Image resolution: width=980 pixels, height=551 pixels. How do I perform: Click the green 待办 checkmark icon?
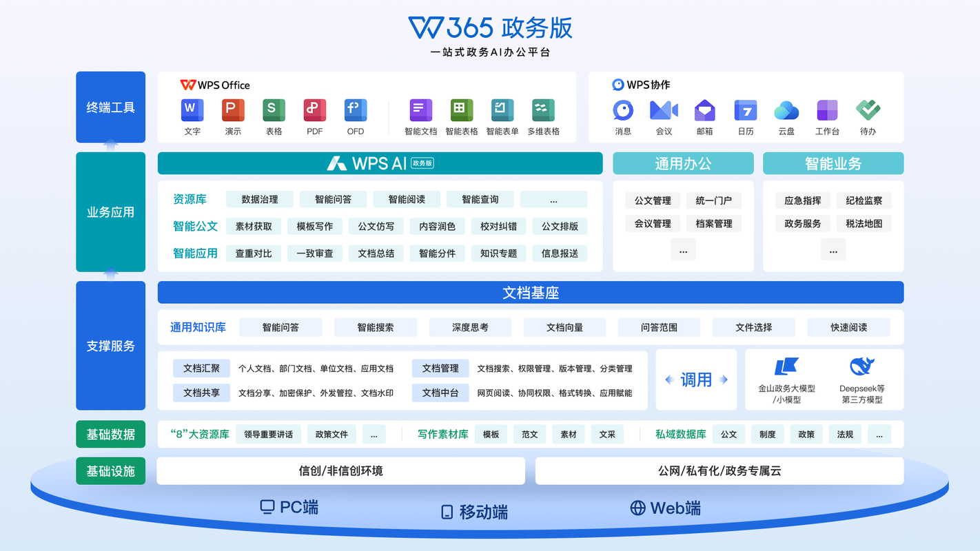[868, 110]
